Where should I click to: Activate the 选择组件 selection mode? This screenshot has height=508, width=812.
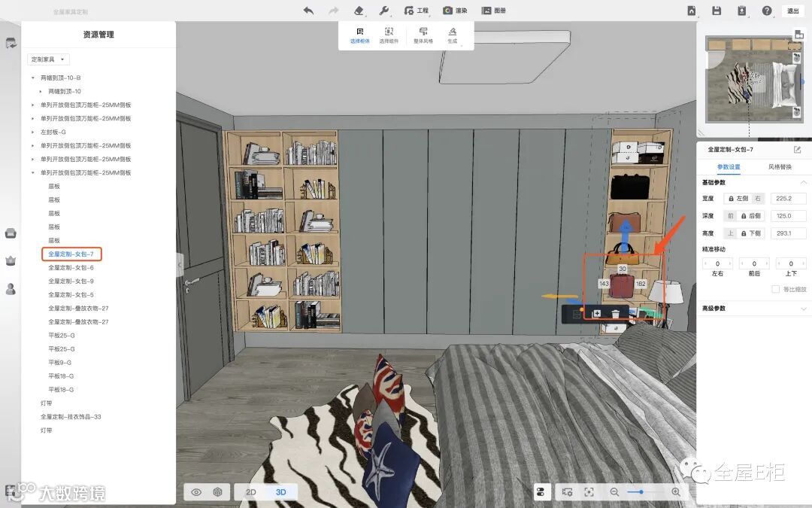(x=389, y=35)
